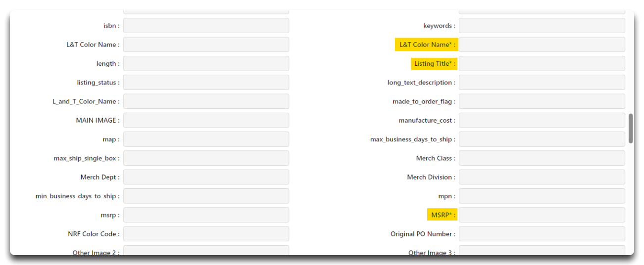The image size is (644, 265).
Task: Select the long_text_description field
Action: click(x=542, y=83)
